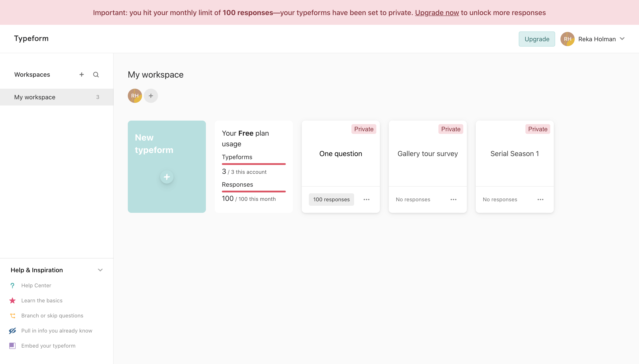Open options menu for Serial Season 1
639x364 pixels.
tap(540, 200)
